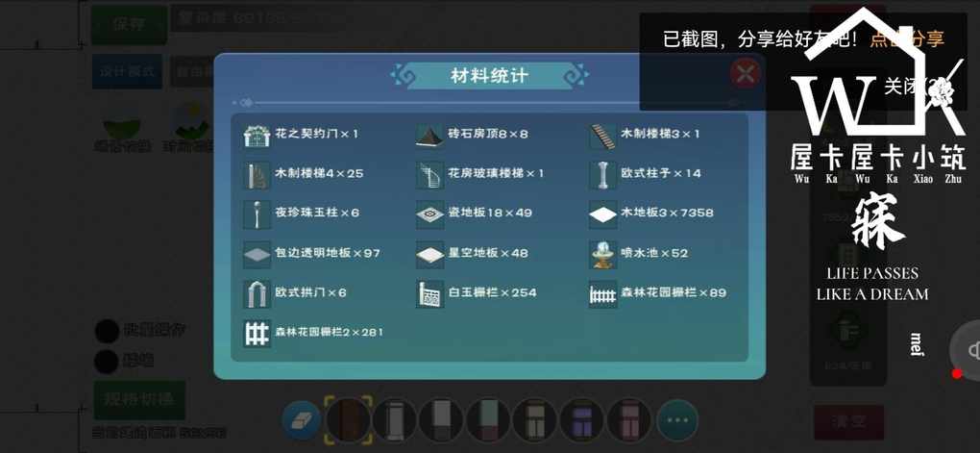Choose the brown wooden door with yellow brackets

[x=348, y=420]
